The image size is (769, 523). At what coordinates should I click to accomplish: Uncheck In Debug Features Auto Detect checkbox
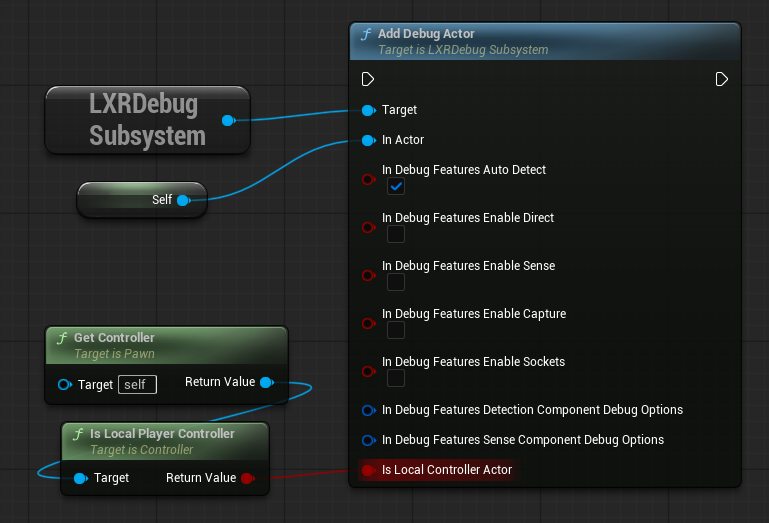[x=396, y=186]
